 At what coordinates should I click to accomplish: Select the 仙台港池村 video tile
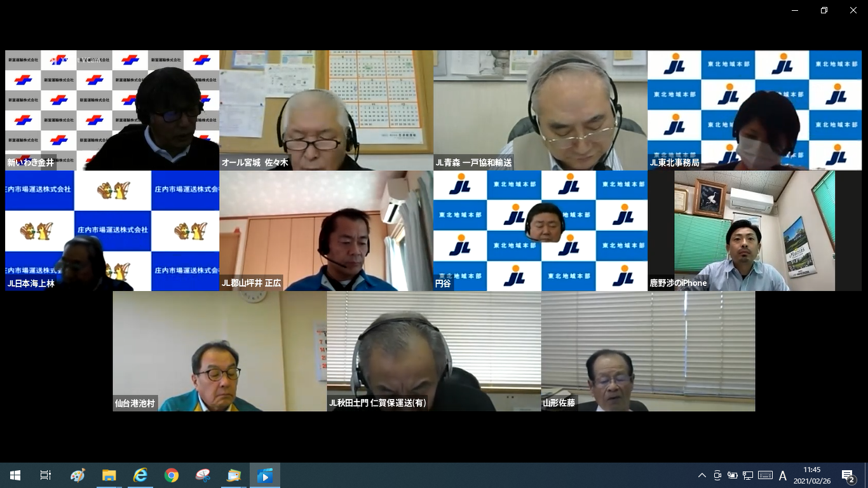[220, 351]
